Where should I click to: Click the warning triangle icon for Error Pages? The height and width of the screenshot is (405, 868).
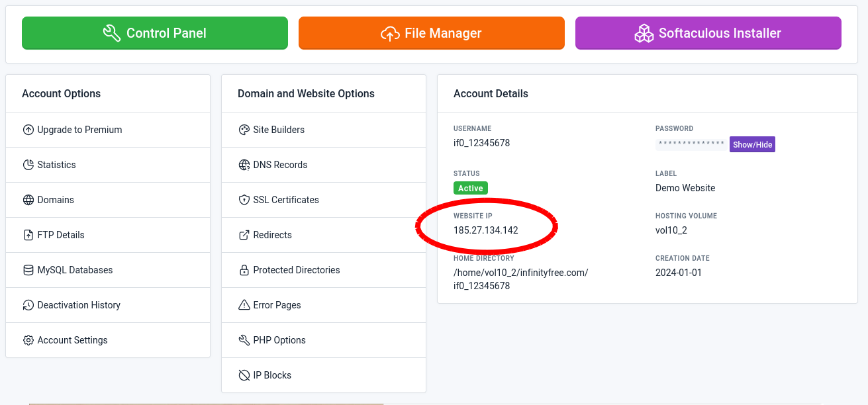(x=244, y=305)
